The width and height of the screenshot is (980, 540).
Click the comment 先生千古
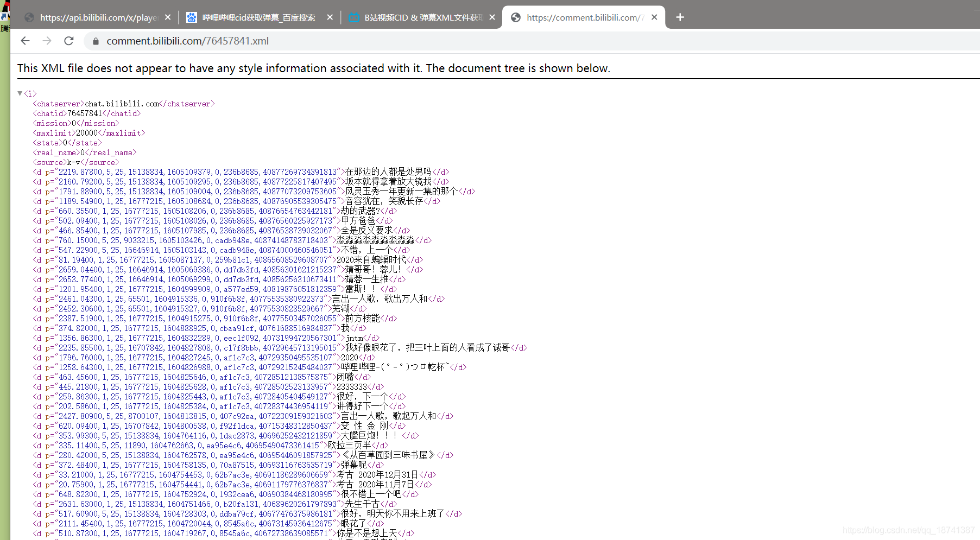363,504
